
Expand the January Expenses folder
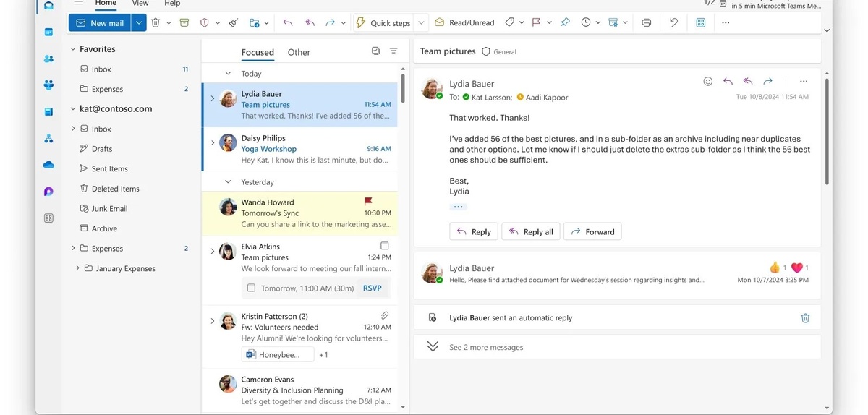78,268
